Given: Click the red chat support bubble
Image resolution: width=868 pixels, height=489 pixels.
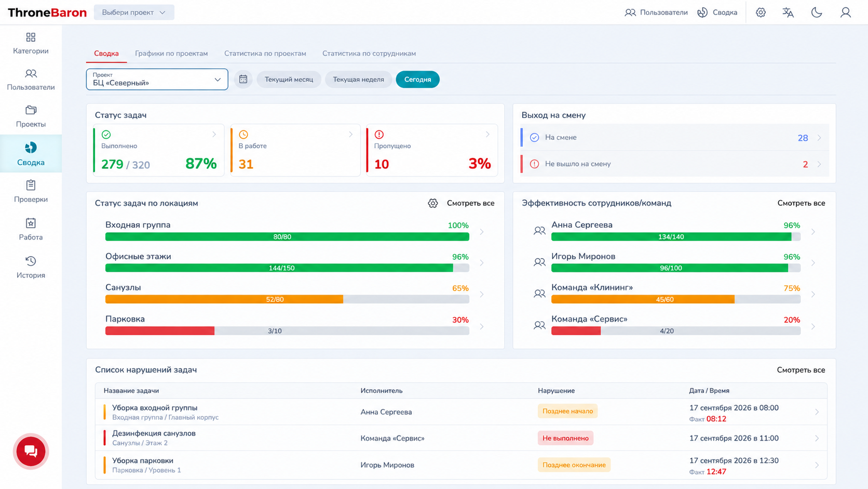Looking at the screenshot, I should (x=31, y=451).
